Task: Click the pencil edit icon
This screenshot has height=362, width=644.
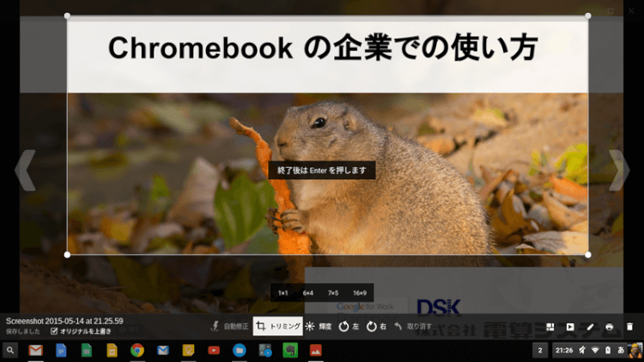Action: 590,327
